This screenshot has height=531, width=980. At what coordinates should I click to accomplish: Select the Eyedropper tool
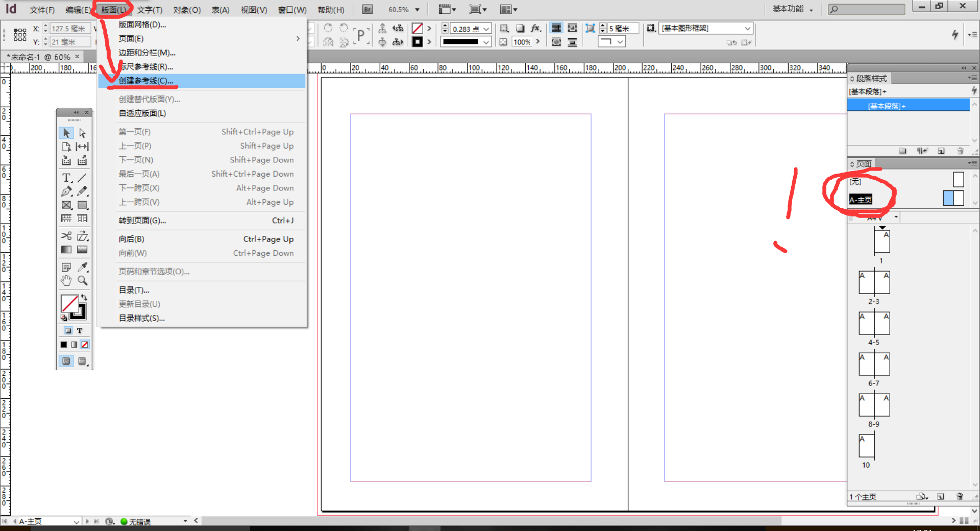[82, 267]
